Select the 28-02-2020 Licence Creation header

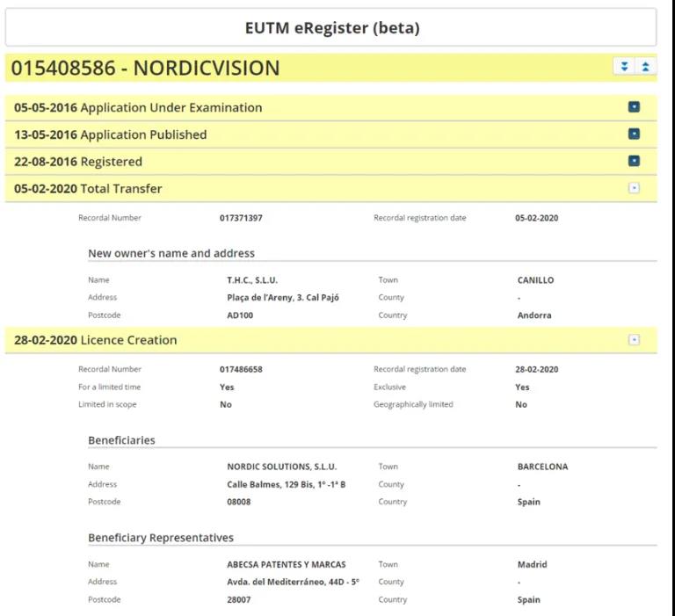click(x=330, y=340)
